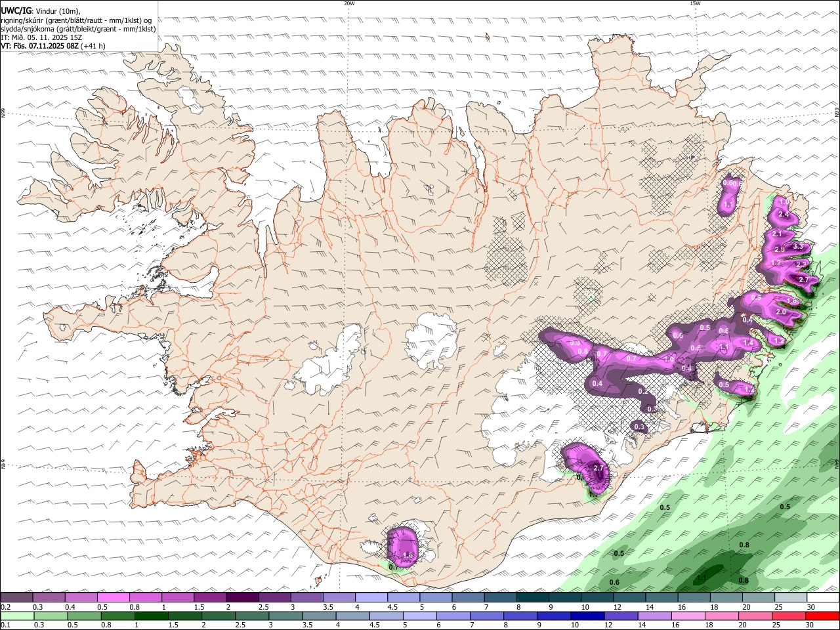Pick the bright red legend swatch labelled 30
The image size is (840, 630).
(x=822, y=616)
